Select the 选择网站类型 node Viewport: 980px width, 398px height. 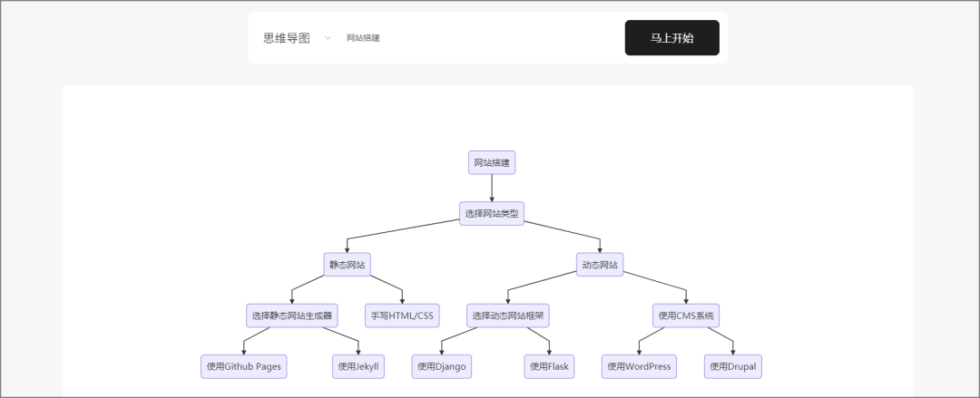(492, 213)
